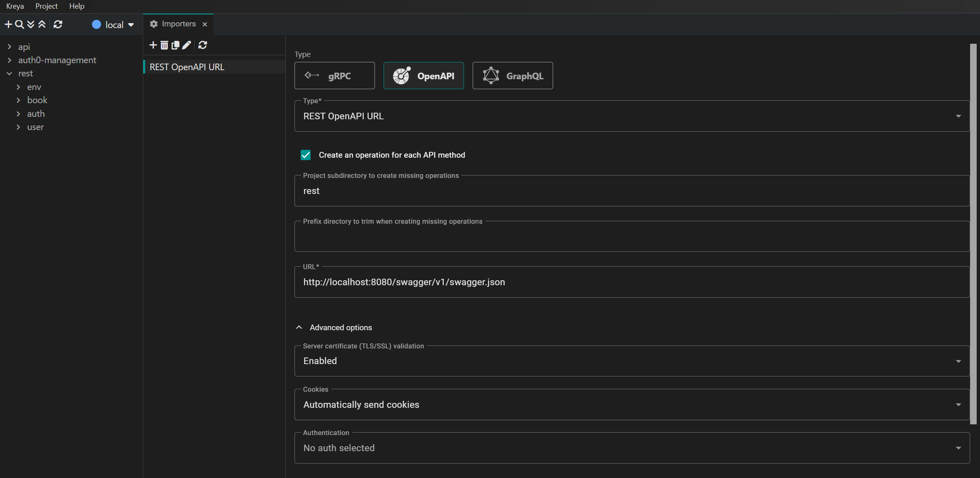Select REST OpenAPI URL importer in list

point(187,67)
